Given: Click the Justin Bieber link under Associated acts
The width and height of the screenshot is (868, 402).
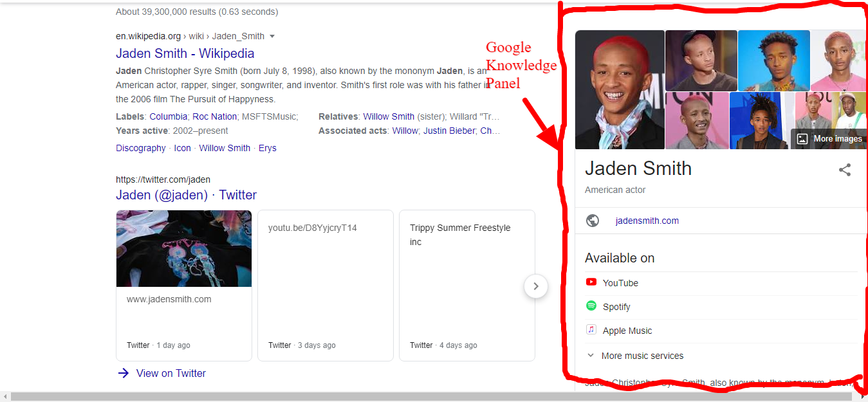Looking at the screenshot, I should tap(449, 131).
